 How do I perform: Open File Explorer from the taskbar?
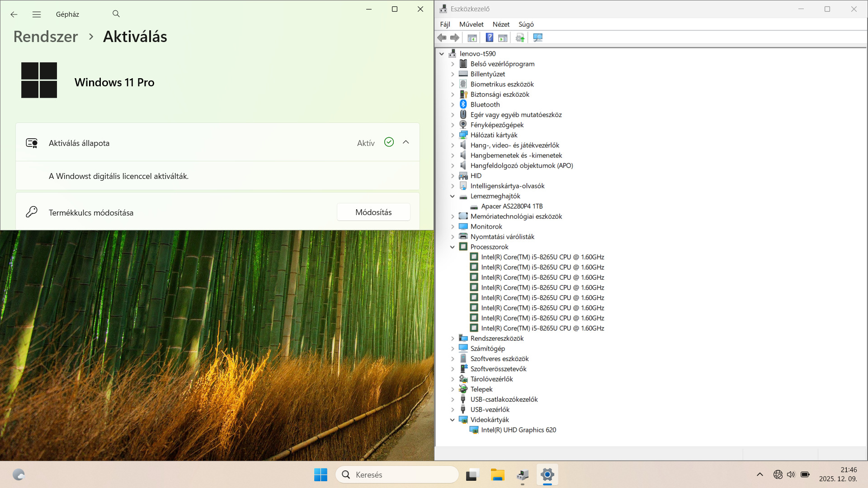click(x=497, y=475)
